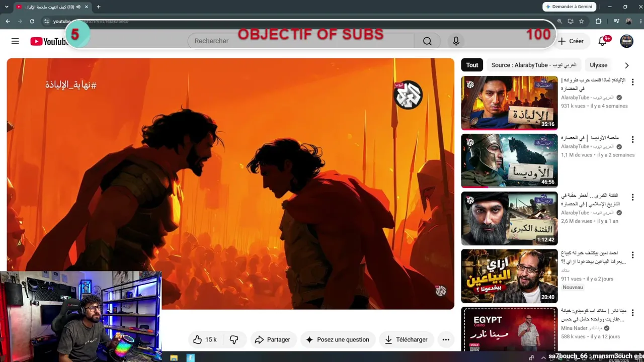Open options for the 911 vues video
644x362 pixels.
632,255
